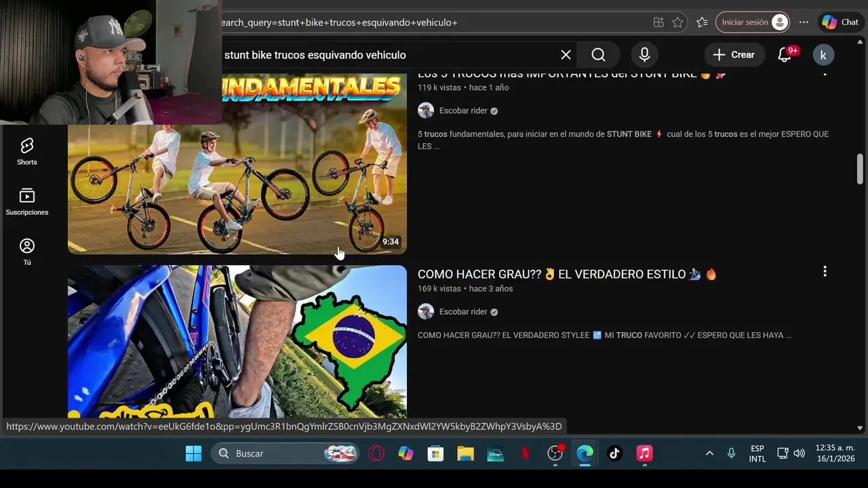The width and height of the screenshot is (868, 488).
Task: Launch Copilot from the taskbar
Action: [x=406, y=453]
